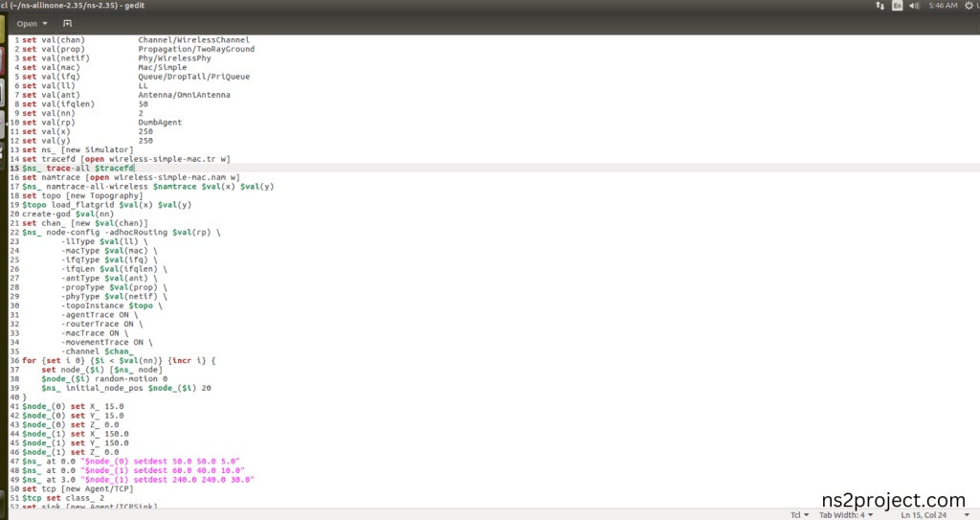Open the Tab Width: 4 dropdown
The height and width of the screenshot is (520, 980).
pyautogui.click(x=846, y=515)
